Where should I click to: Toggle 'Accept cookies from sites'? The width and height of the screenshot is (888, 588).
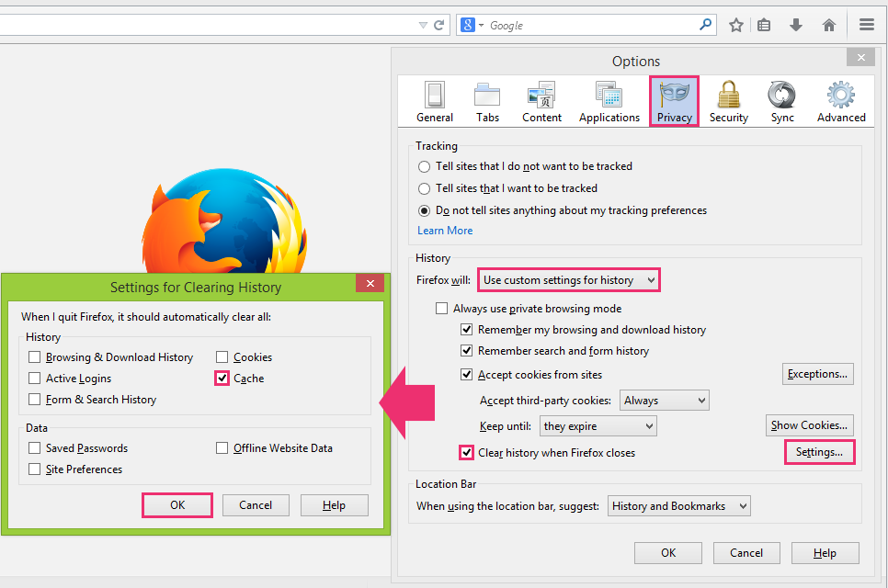[x=531, y=375]
